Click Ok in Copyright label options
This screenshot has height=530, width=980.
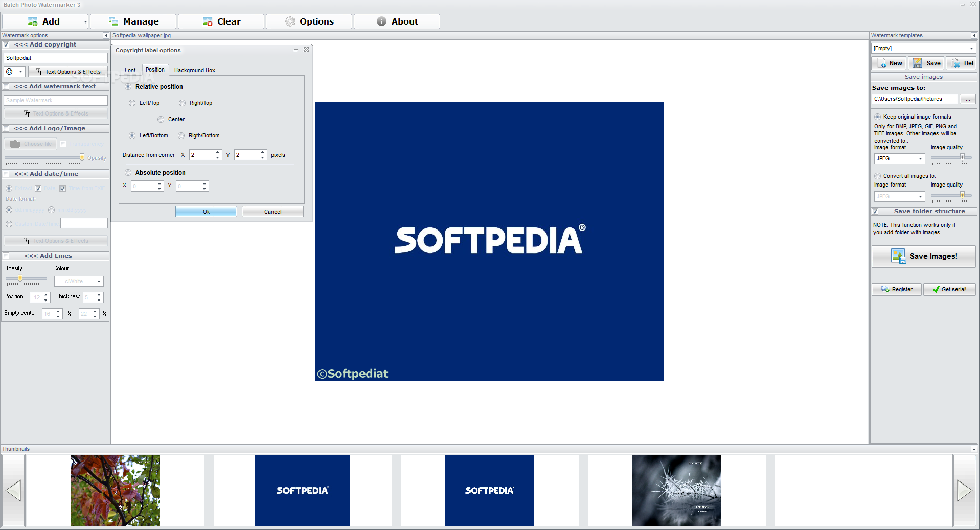(206, 212)
